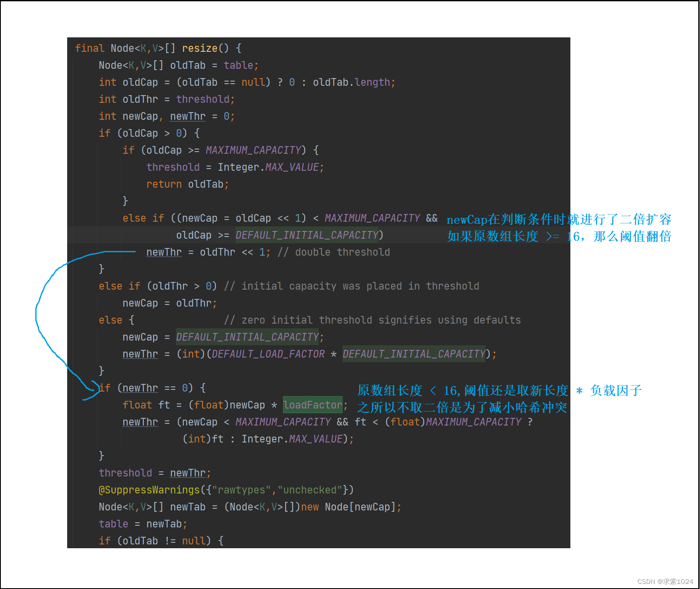
Task: Click annotation '如果原数组长度 >= 16，那么阈值翻倍'
Action: coord(559,237)
